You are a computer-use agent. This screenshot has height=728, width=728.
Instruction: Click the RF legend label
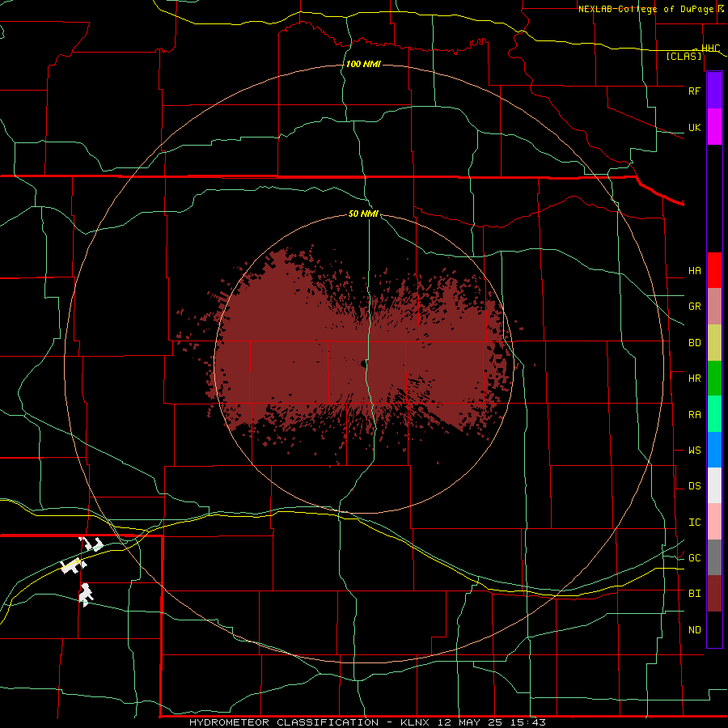pyautogui.click(x=694, y=91)
